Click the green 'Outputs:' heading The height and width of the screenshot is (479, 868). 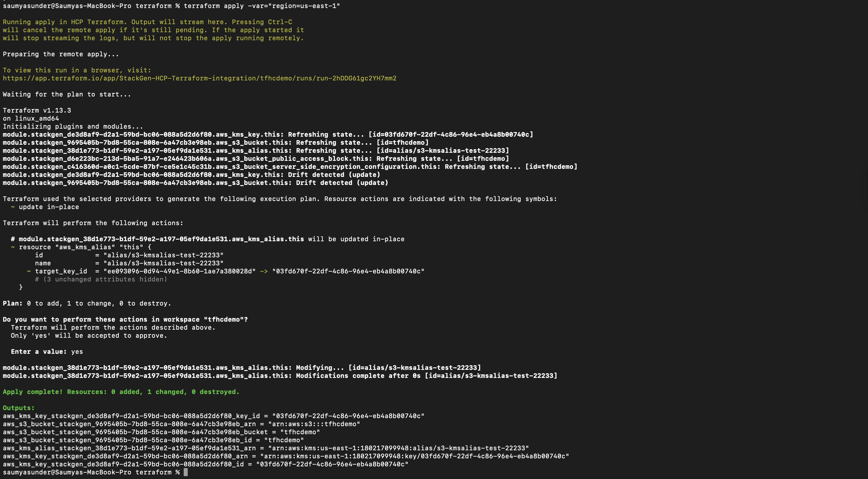(19, 408)
